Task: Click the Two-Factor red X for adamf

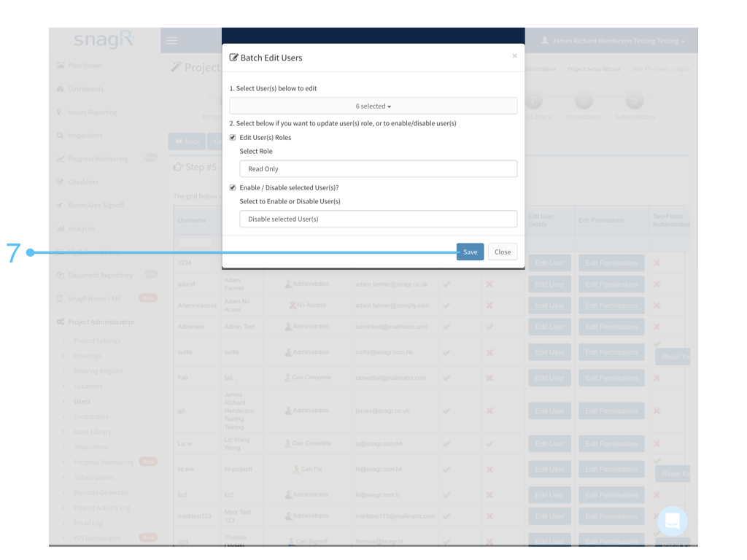Action: pos(657,284)
